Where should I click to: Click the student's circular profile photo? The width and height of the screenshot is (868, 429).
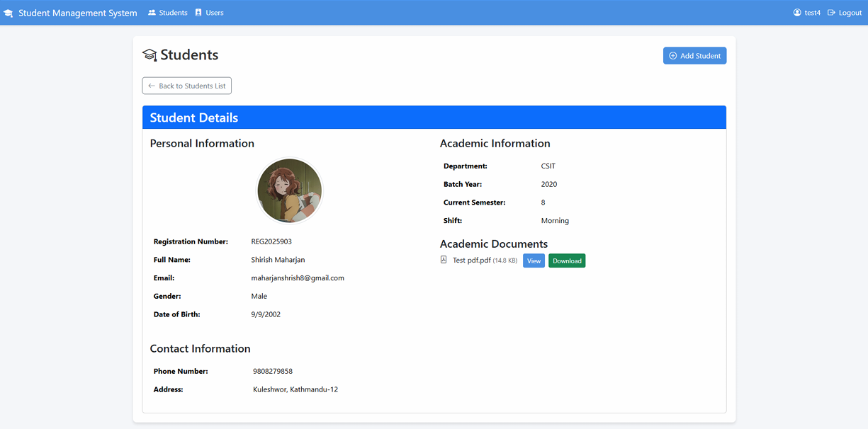coord(290,191)
